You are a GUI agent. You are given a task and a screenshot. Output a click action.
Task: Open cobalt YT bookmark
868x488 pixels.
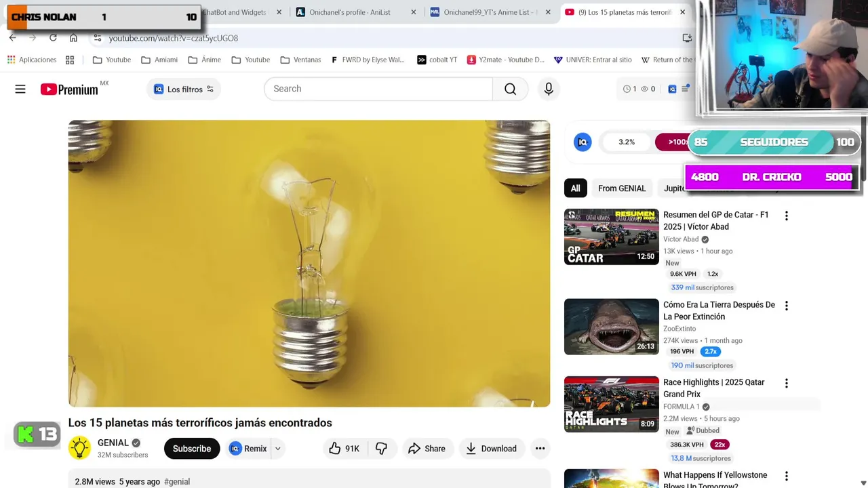(x=437, y=60)
